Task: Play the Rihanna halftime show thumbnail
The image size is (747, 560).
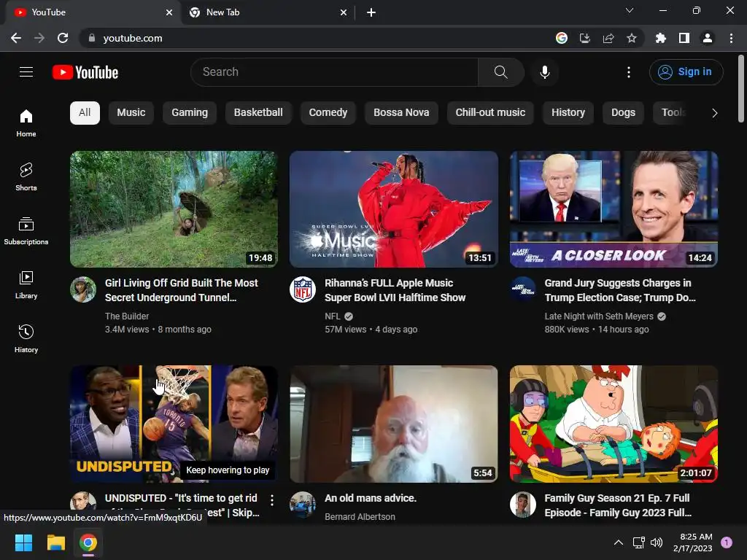Action: point(394,209)
